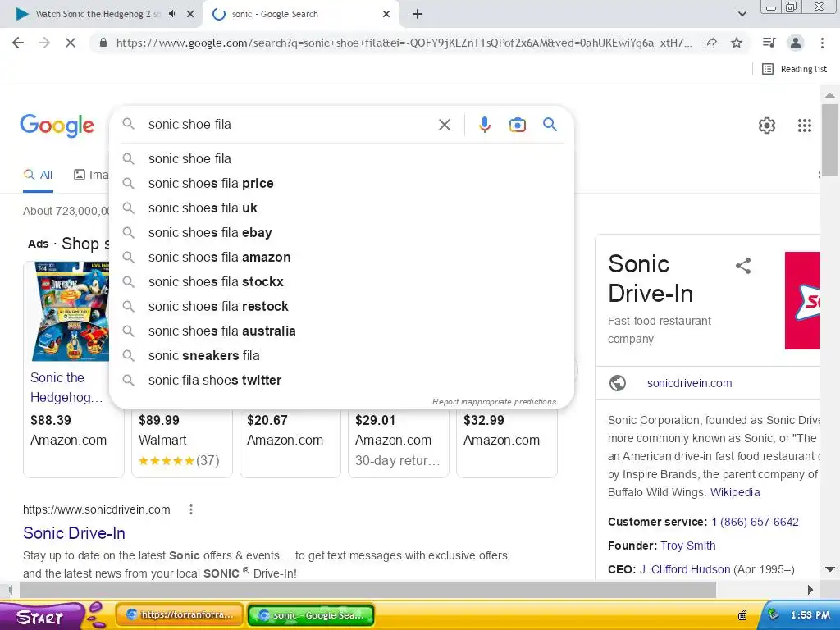Switch to the All results tab
The height and width of the screenshot is (630, 840).
38,176
